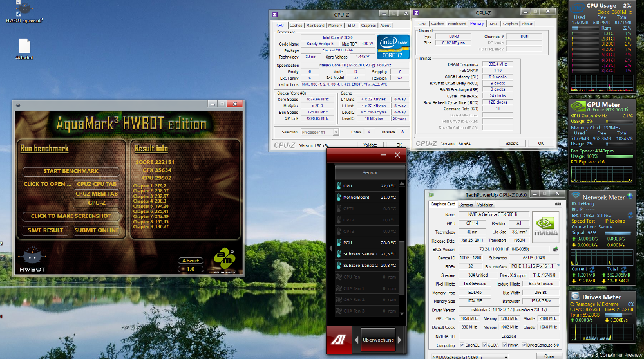Click the CPU-Z window title icon
The height and width of the screenshot is (359, 644).
[275, 14]
